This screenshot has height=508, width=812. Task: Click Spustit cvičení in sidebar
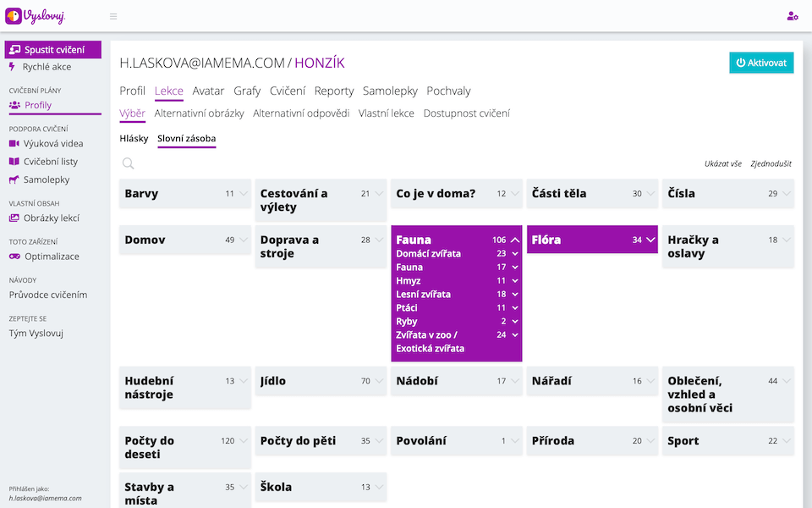53,50
